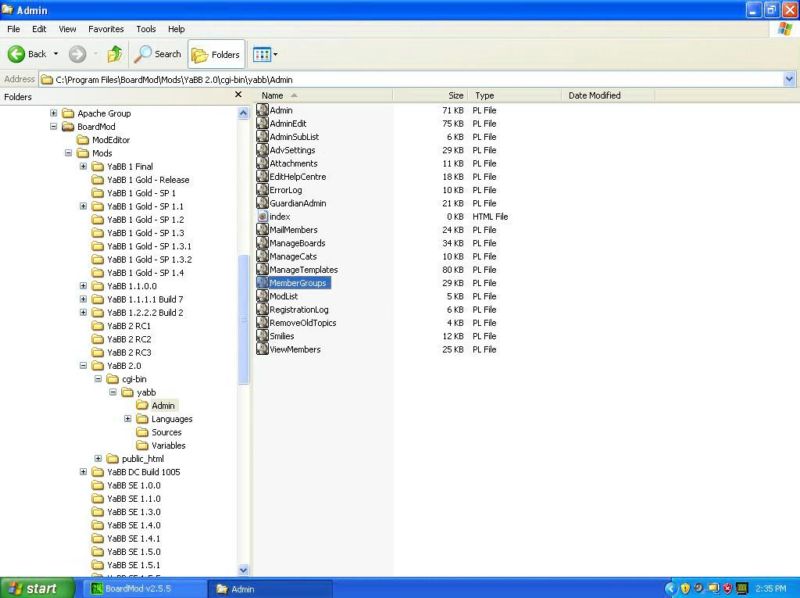
Task: Open the Tools menu
Action: [146, 29]
